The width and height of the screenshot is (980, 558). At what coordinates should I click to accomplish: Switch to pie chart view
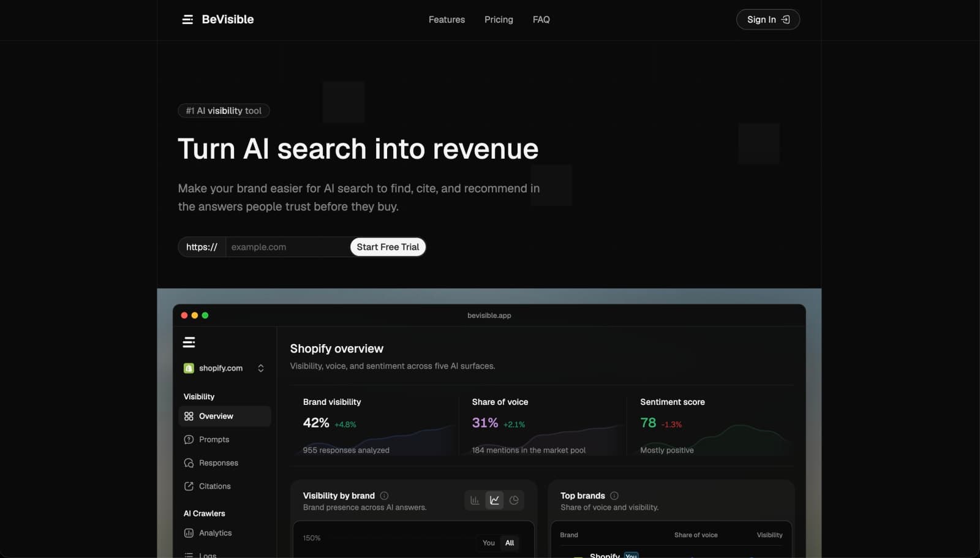click(514, 500)
